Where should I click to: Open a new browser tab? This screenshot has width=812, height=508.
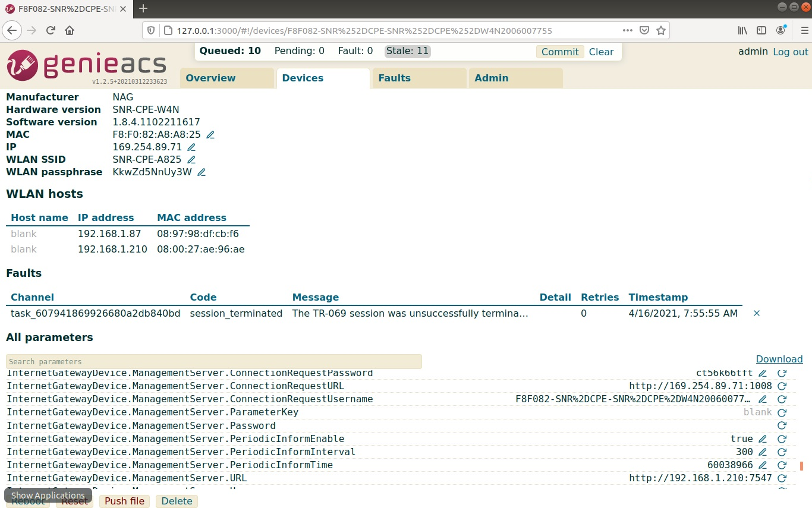(x=143, y=8)
